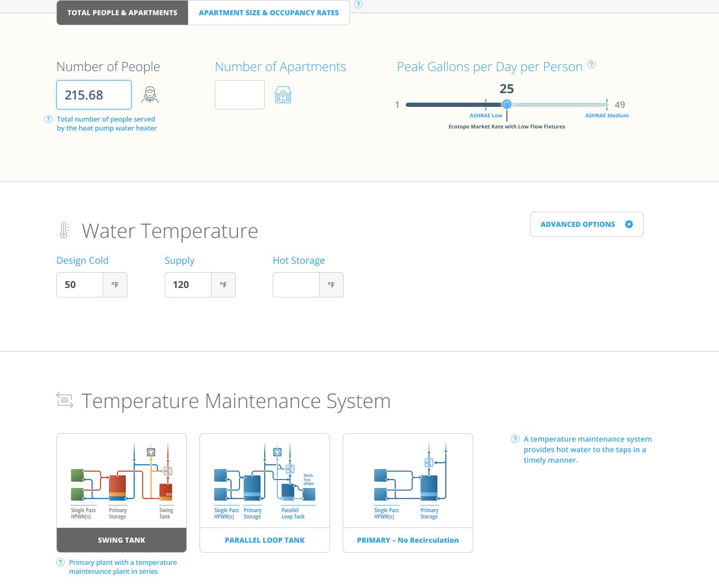Click the °F unit selector for Design Cold
This screenshot has height=588, width=719.
click(115, 284)
